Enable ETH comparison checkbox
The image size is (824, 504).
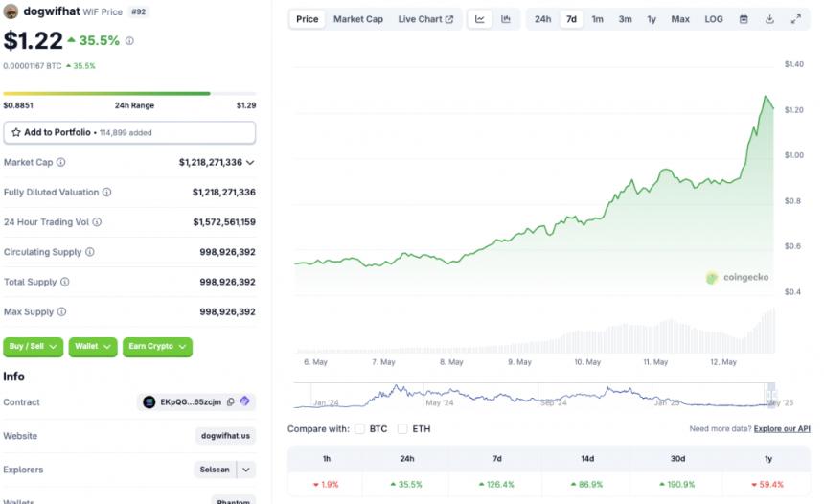coord(402,429)
